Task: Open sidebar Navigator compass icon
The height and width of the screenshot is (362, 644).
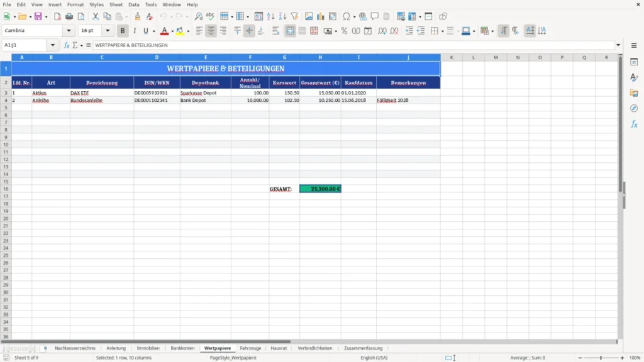Action: (634, 108)
